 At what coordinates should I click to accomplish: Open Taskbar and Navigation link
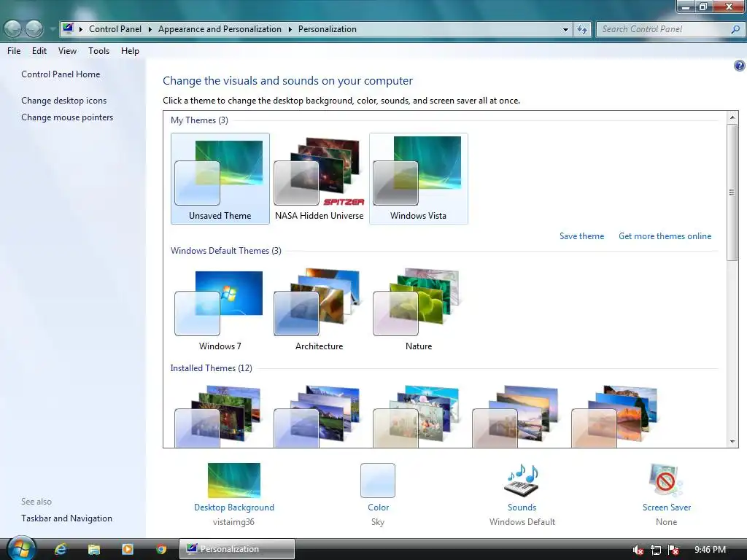(x=66, y=518)
